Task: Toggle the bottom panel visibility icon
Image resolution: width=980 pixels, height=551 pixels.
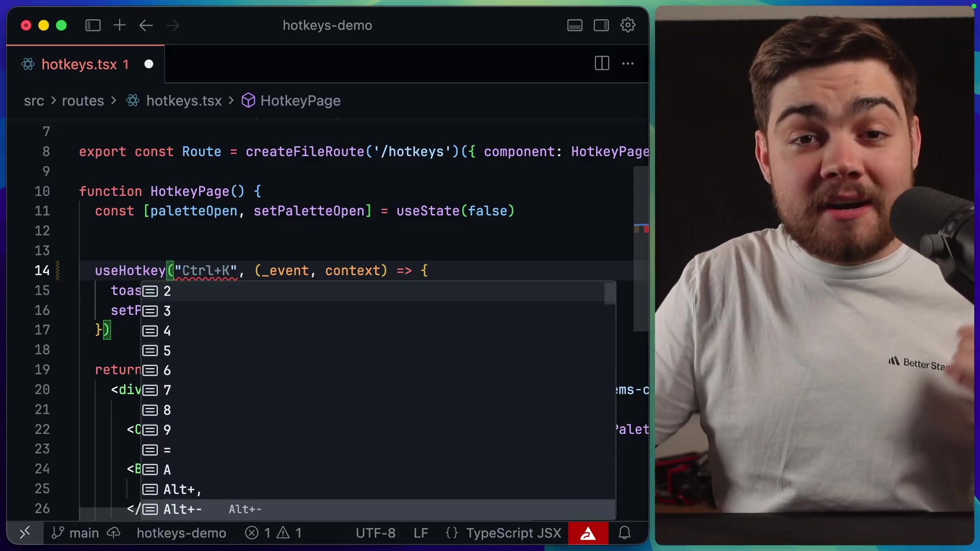Action: pos(575,25)
